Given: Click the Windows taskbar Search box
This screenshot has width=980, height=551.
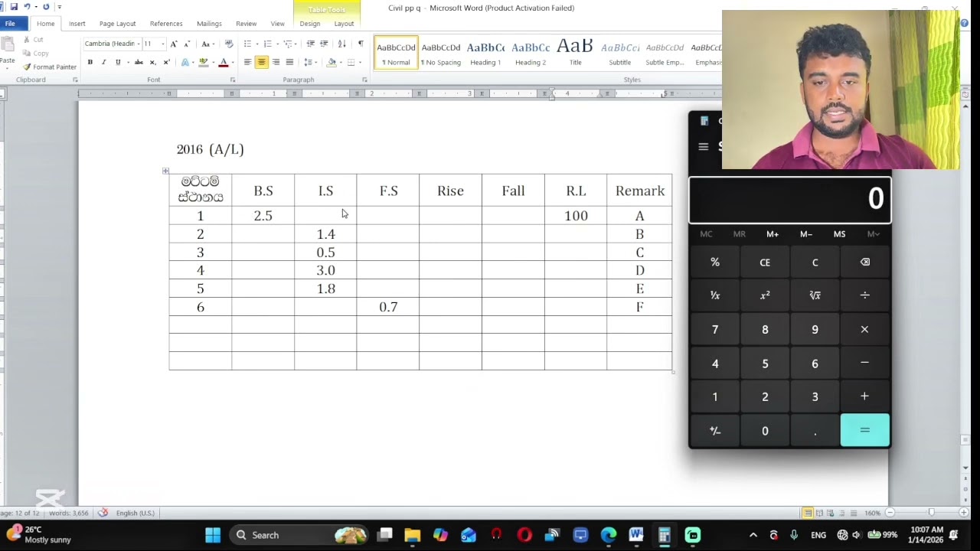Looking at the screenshot, I should point(299,535).
